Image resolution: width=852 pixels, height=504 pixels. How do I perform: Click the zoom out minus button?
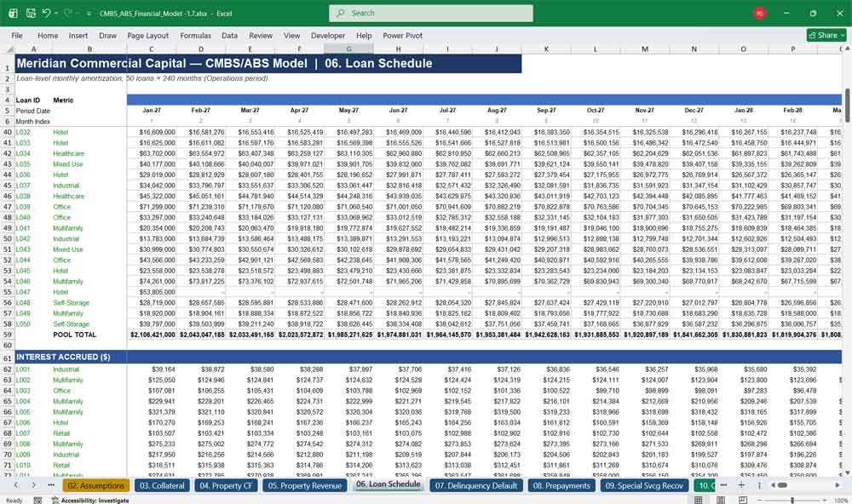pyautogui.click(x=760, y=500)
